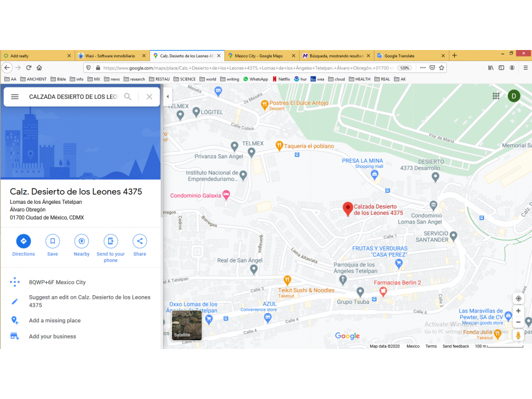Screen dimensions: 532x399
Task: Open SCIENCE bookmarks folder
Action: (184, 79)
